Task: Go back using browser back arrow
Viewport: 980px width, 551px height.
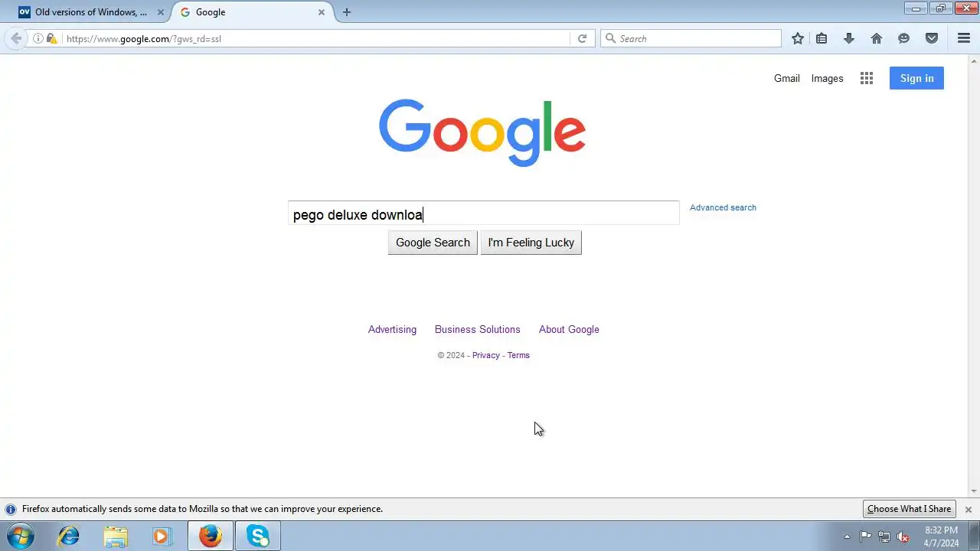Action: pos(16,38)
